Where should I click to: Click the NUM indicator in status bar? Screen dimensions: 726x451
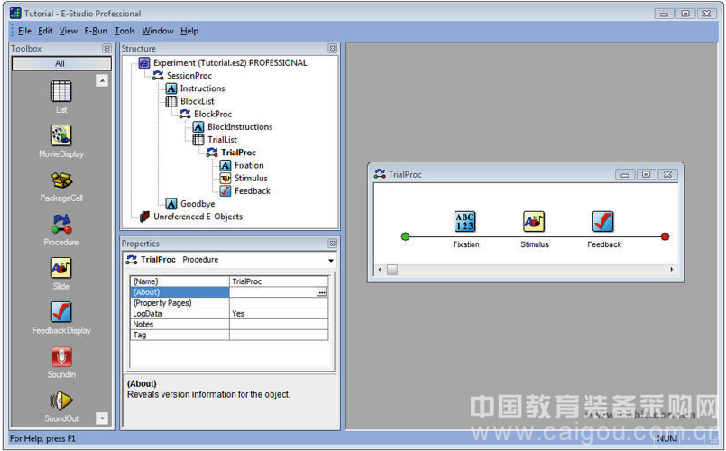click(x=666, y=438)
